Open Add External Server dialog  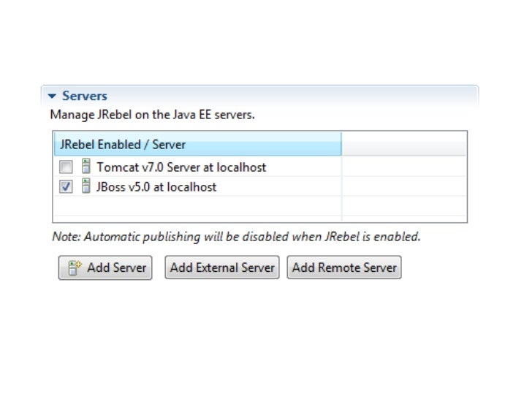222,267
